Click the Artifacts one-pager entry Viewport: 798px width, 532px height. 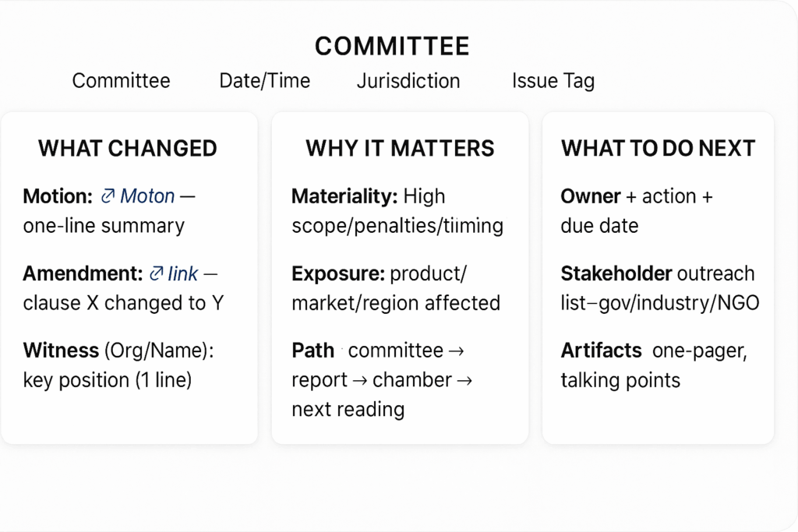coord(654,365)
